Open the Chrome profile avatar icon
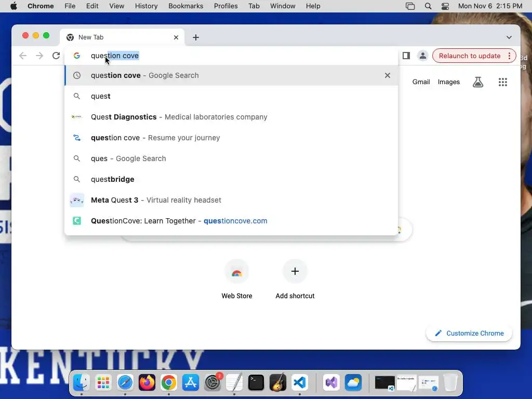 (423, 56)
